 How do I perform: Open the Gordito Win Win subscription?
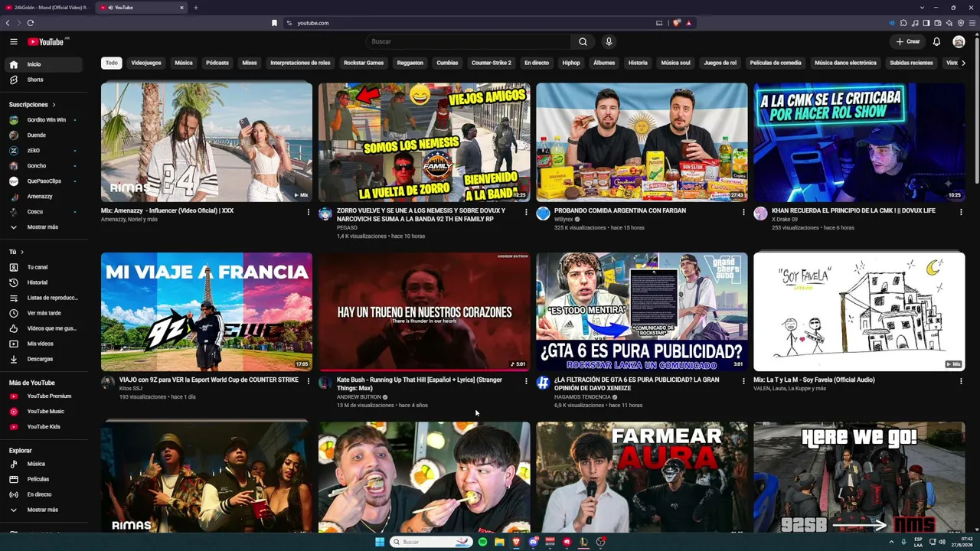(44, 120)
